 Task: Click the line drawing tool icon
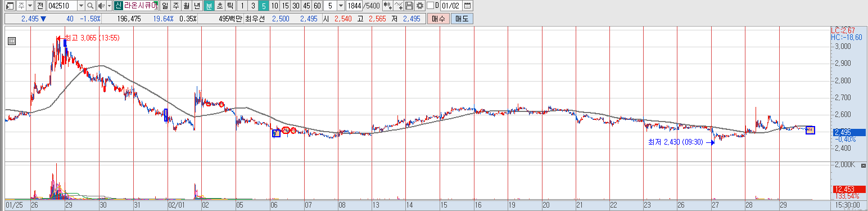[399, 6]
